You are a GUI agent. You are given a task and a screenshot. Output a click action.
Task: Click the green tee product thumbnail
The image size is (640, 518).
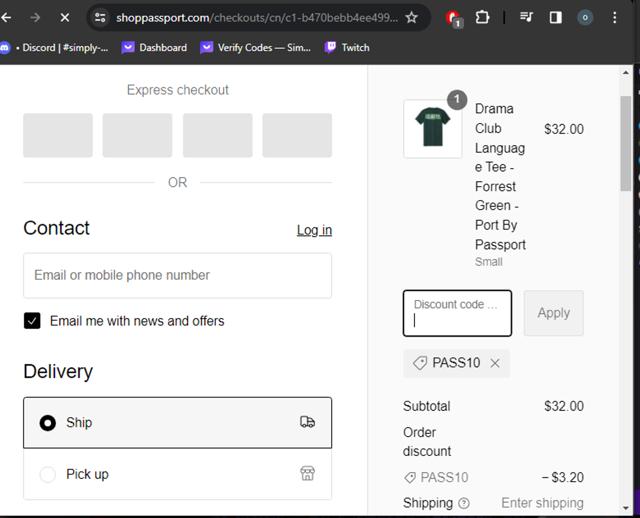(433, 128)
